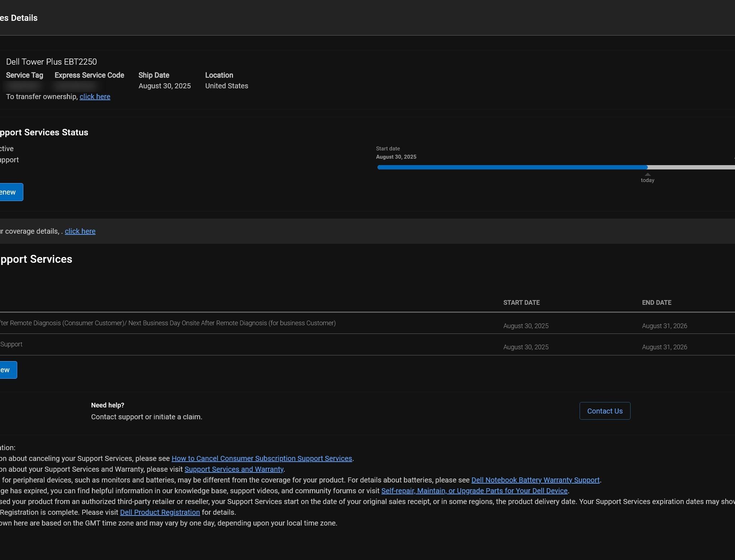Click the Renew button below the services table
This screenshot has height=560, width=735.
8,370
